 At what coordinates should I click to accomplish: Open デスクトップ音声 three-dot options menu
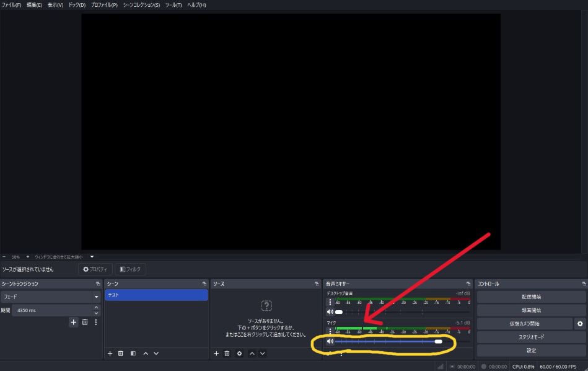330,302
